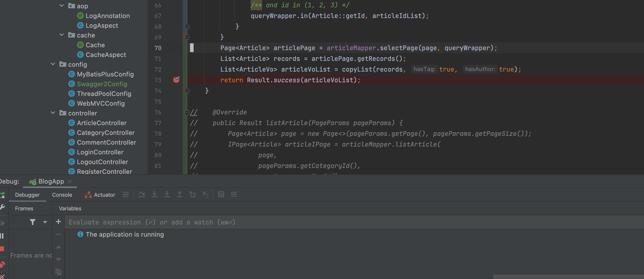Viewport: 644px width, 279px height.
Task: Toggle code fold marker at line 76
Action: 187,112
